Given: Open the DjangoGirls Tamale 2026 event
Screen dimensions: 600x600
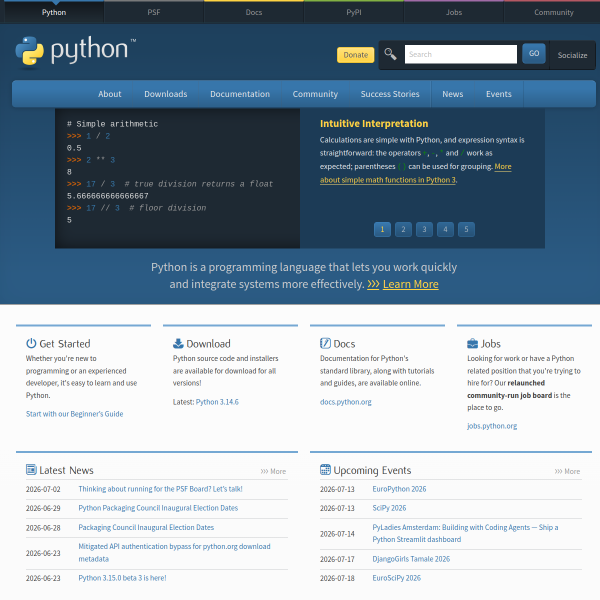Looking at the screenshot, I should (x=411, y=559).
